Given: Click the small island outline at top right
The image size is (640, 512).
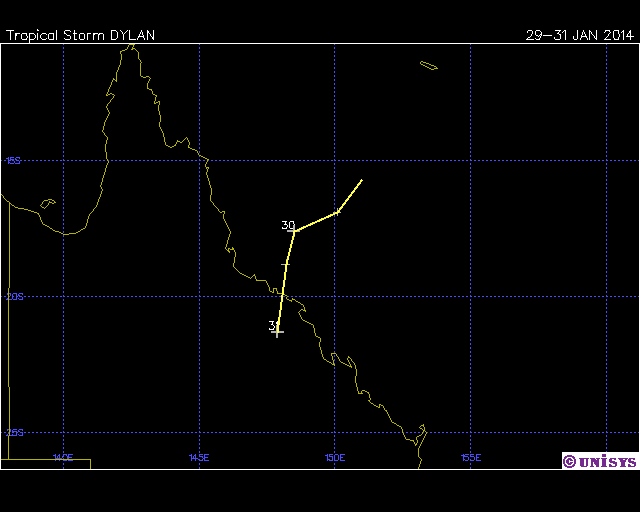Looking at the screenshot, I should click(x=429, y=66).
